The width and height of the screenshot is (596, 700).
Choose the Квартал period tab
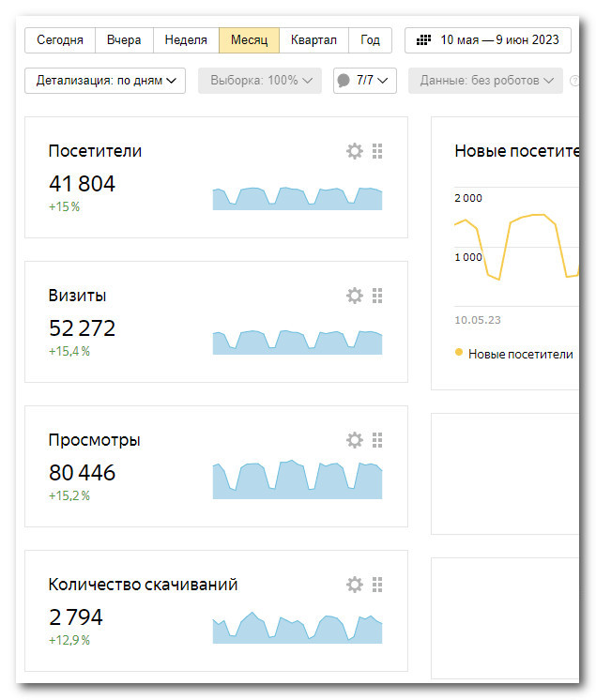coord(313,40)
